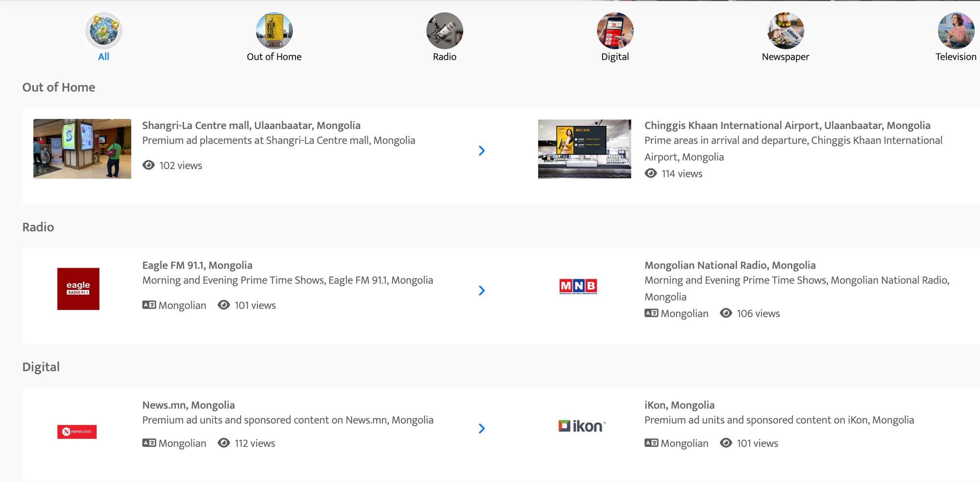Open Mongolian National Radio title link

tap(730, 265)
